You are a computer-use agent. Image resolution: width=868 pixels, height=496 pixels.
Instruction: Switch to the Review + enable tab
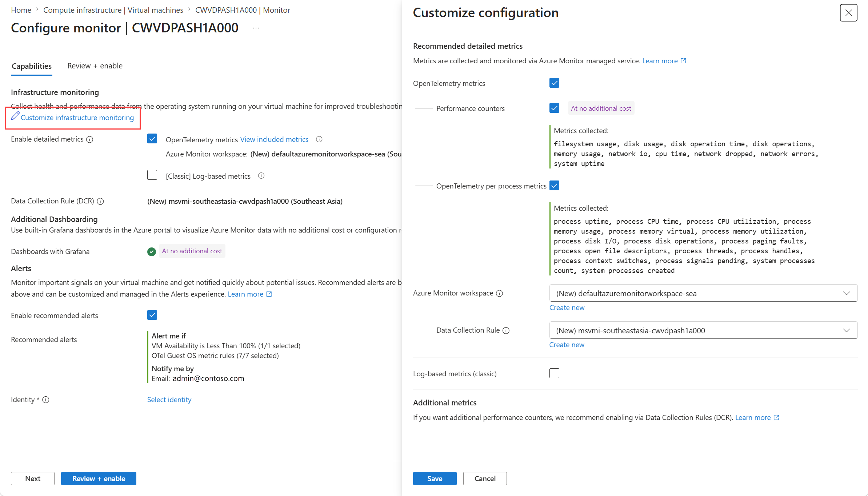tap(95, 66)
